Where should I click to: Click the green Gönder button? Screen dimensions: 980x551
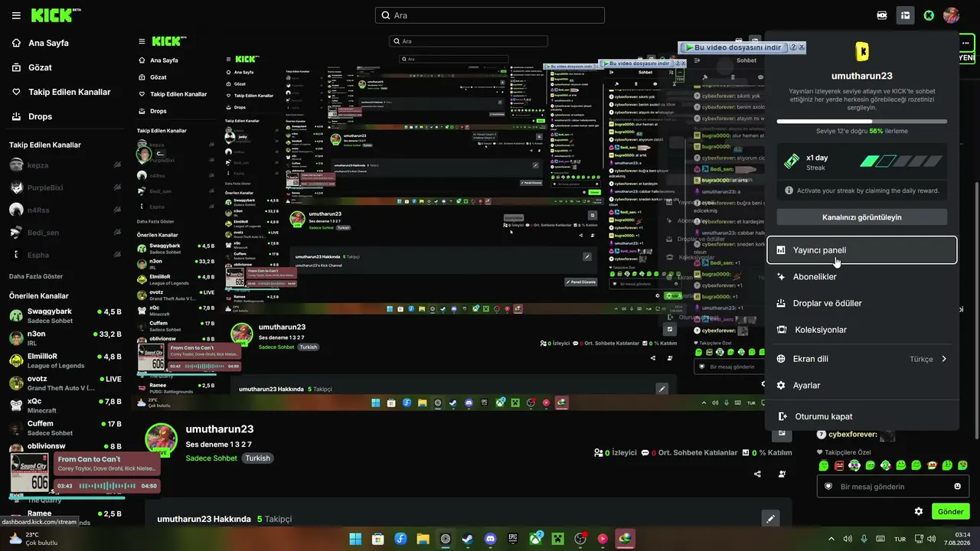pos(951,511)
